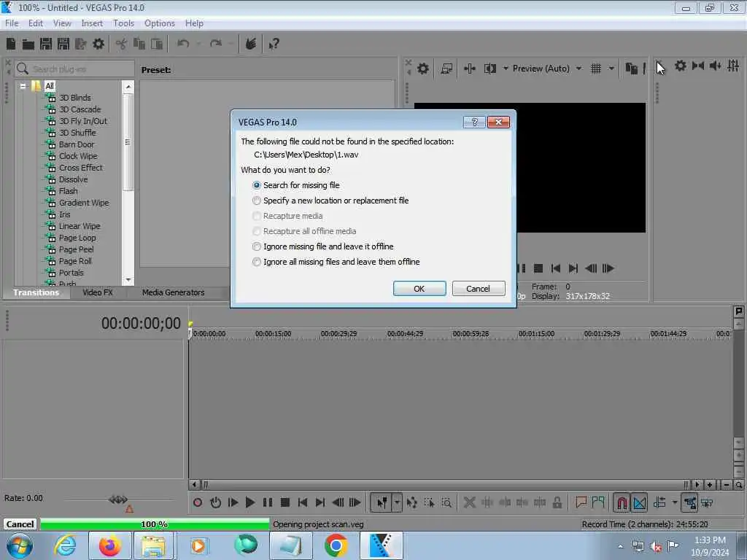This screenshot has width=747, height=560.
Task: Open the Preview (Auto) quality dropdown
Action: 578,69
